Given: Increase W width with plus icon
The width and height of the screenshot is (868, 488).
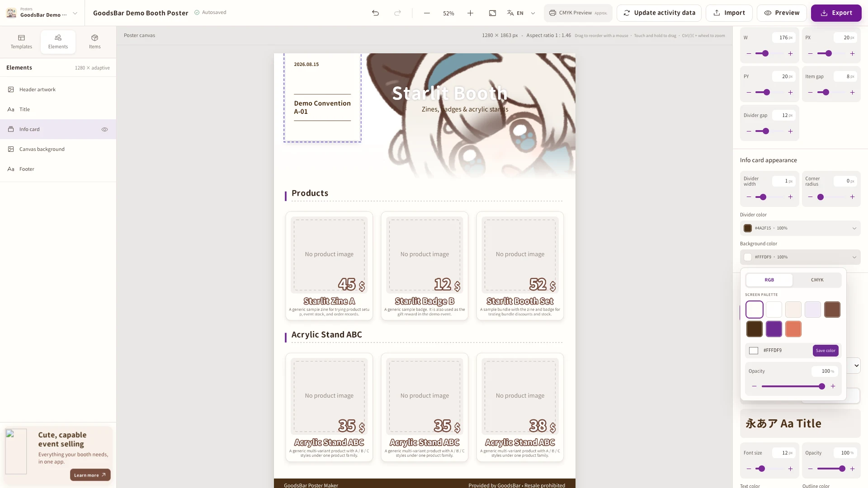Looking at the screenshot, I should (790, 53).
